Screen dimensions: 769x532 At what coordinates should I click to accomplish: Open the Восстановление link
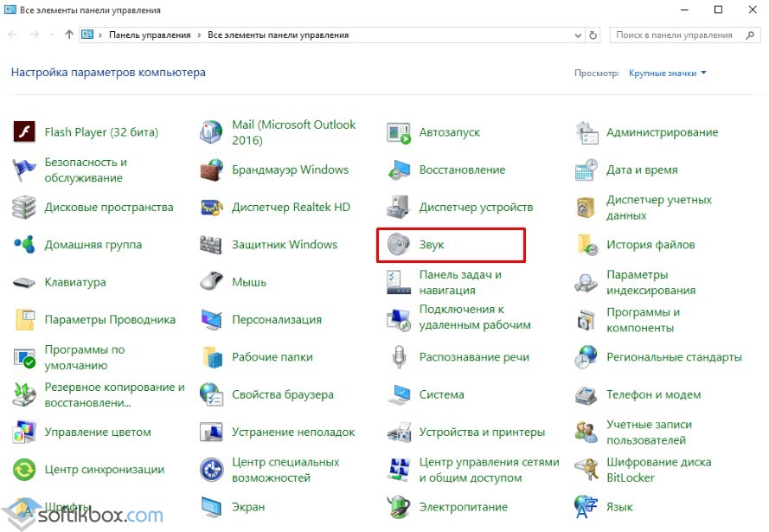coord(462,170)
